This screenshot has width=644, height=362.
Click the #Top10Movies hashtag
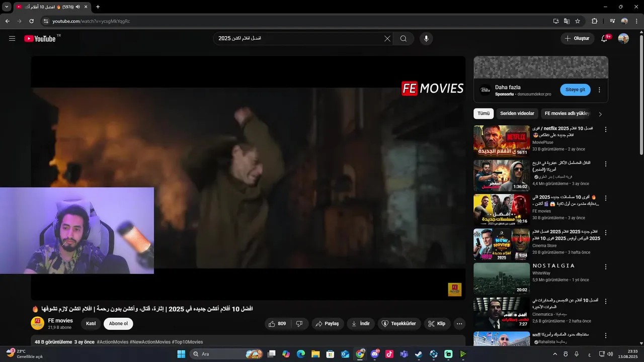point(188,342)
